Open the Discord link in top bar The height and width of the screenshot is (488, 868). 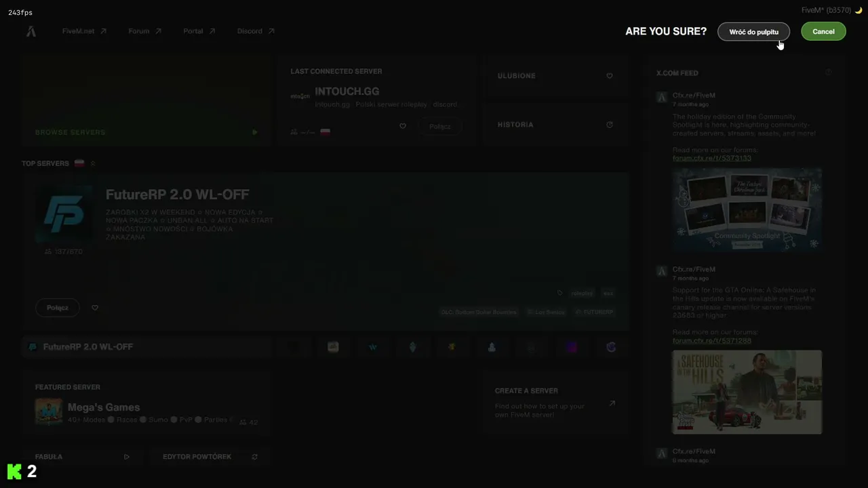tap(256, 31)
